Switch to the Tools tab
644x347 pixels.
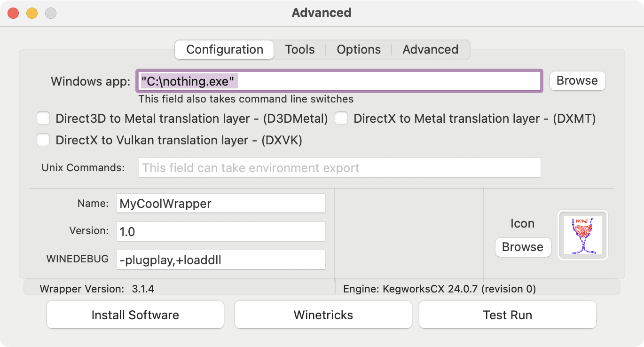300,50
